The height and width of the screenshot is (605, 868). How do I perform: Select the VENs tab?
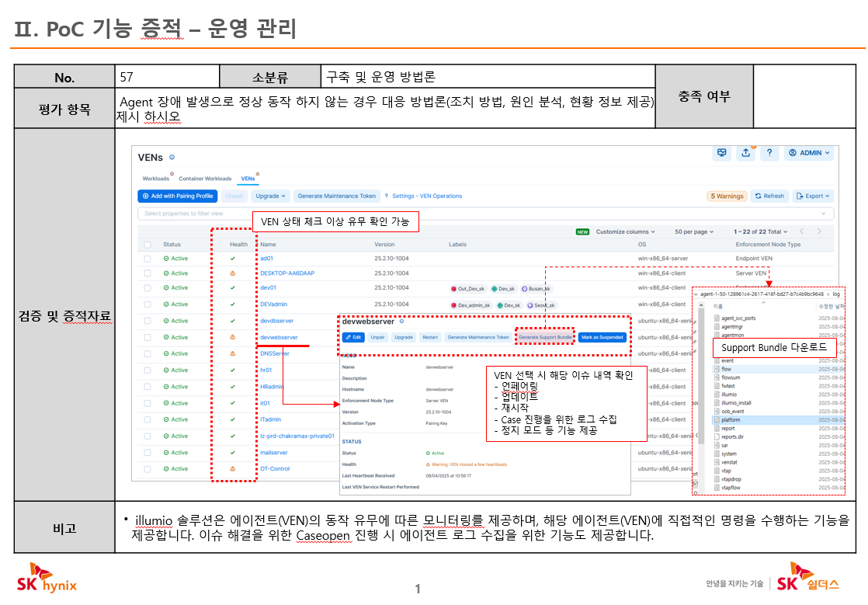(248, 178)
